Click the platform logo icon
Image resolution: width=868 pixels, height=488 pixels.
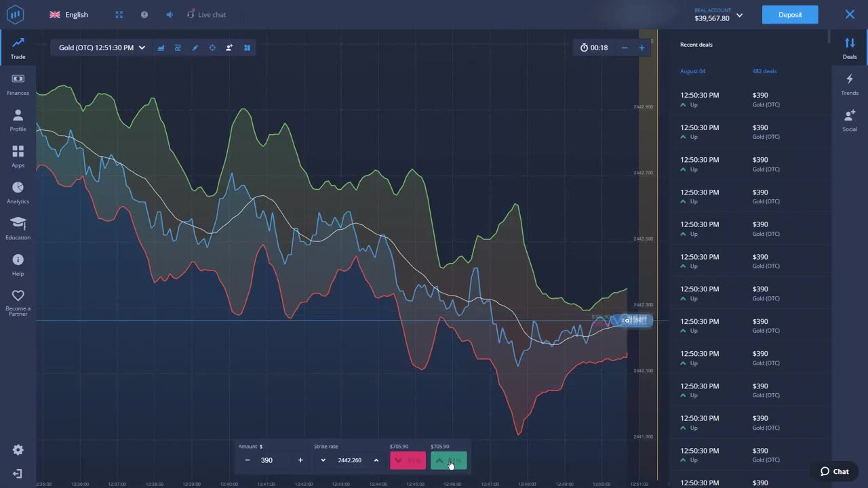(x=15, y=14)
